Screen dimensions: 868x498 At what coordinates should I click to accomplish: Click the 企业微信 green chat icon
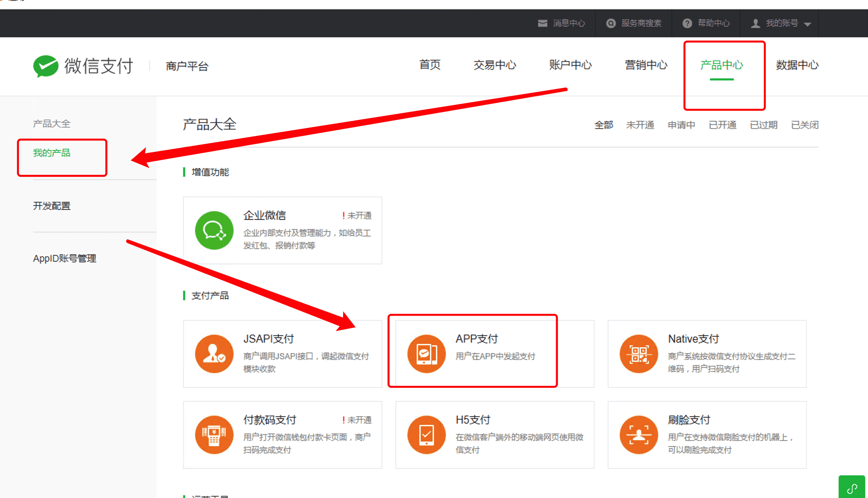(x=214, y=230)
